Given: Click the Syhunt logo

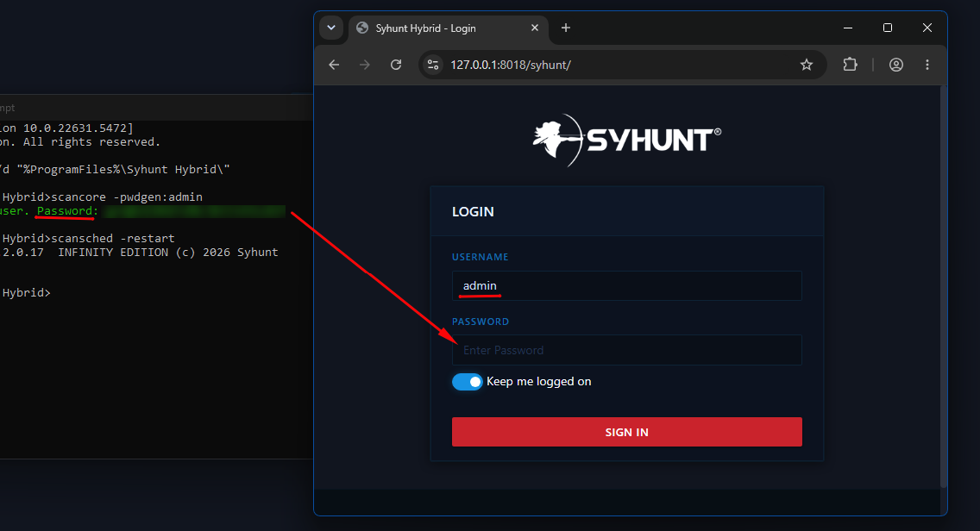Looking at the screenshot, I should point(627,140).
